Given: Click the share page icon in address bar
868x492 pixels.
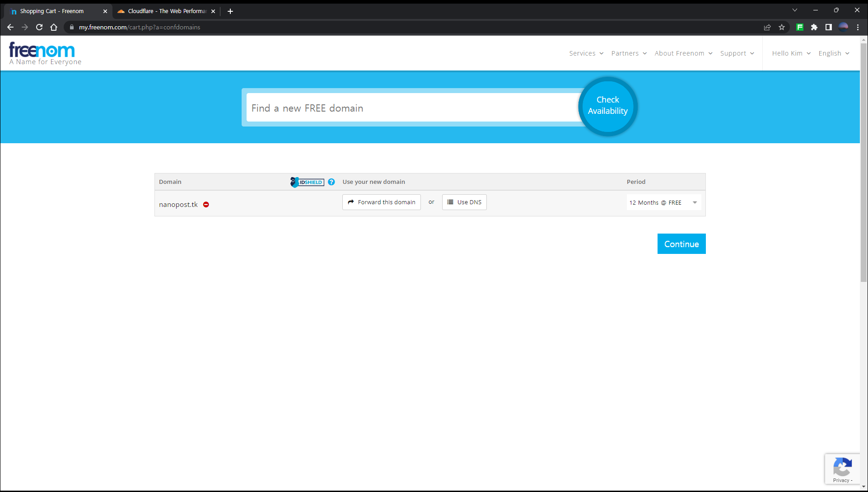Looking at the screenshot, I should pos(767,27).
